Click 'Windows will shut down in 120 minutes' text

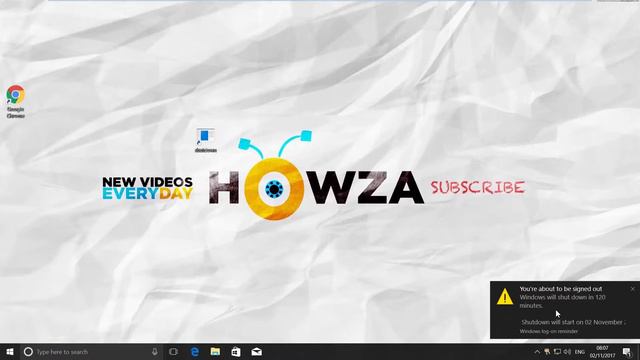[562, 301]
